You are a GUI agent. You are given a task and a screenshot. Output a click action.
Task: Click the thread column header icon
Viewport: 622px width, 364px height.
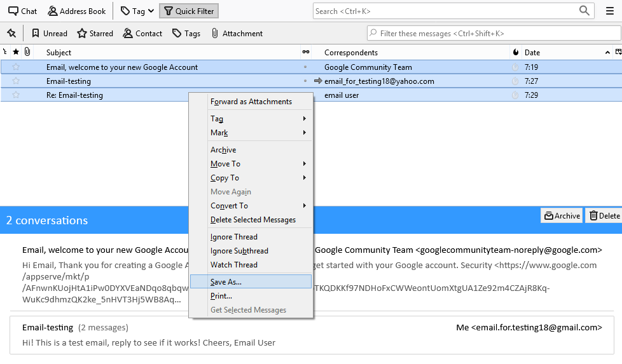pos(6,52)
